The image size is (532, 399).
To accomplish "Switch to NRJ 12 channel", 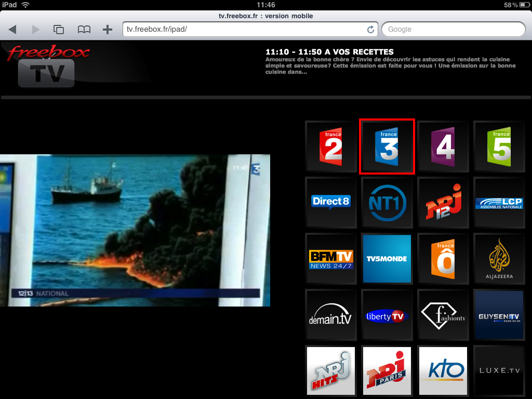I will [443, 203].
